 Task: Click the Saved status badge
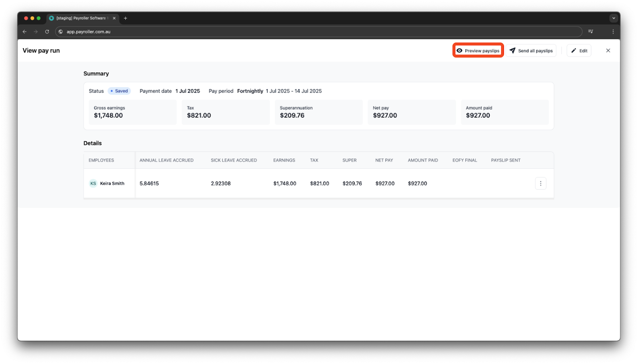119,91
